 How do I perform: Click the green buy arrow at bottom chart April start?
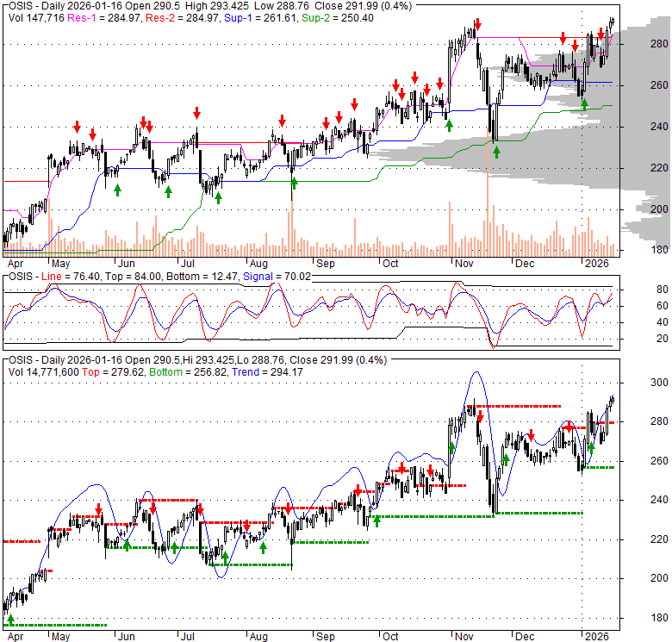(10, 619)
